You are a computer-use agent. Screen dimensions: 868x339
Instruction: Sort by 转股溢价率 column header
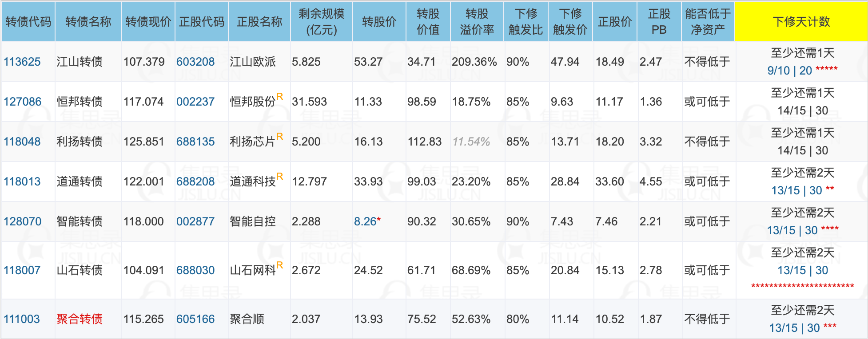pos(477,22)
